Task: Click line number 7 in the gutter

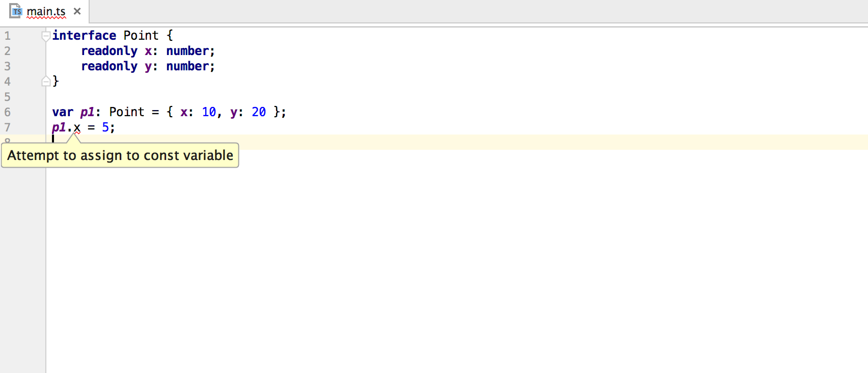Action: (x=8, y=127)
